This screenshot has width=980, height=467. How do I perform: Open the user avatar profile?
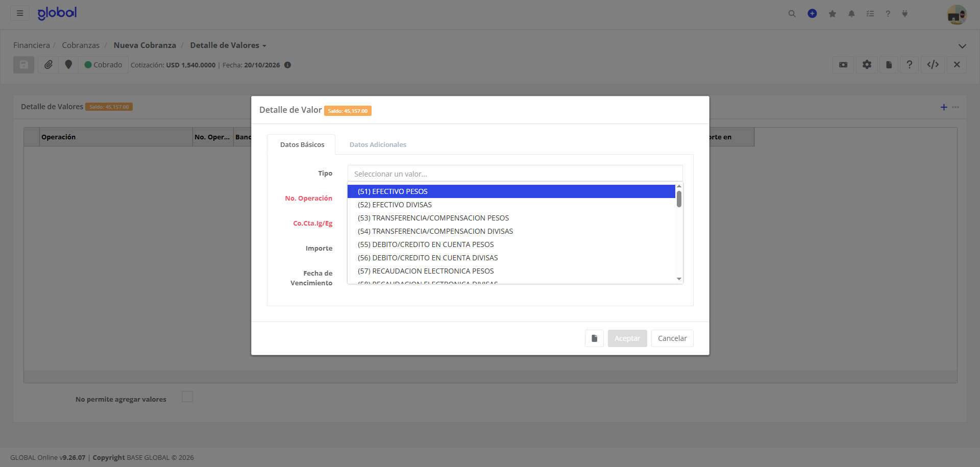pyautogui.click(x=957, y=14)
